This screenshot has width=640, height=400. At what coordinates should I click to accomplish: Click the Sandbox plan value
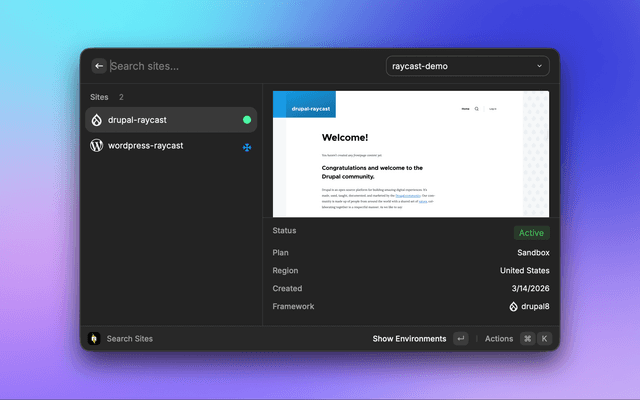pos(533,253)
